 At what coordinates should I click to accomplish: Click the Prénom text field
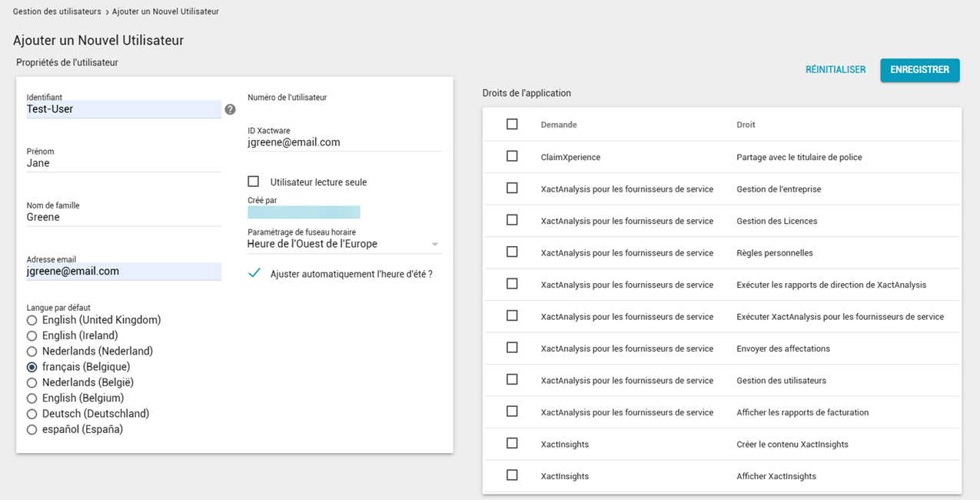click(123, 163)
